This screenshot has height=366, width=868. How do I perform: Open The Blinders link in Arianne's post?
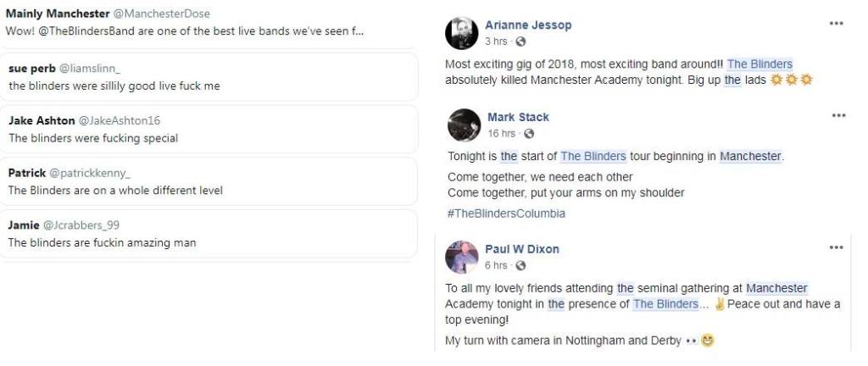[x=759, y=64]
